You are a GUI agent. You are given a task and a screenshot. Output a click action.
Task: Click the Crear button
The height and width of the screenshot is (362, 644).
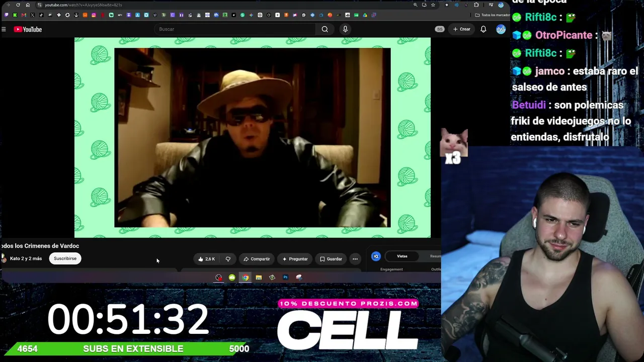(x=461, y=29)
